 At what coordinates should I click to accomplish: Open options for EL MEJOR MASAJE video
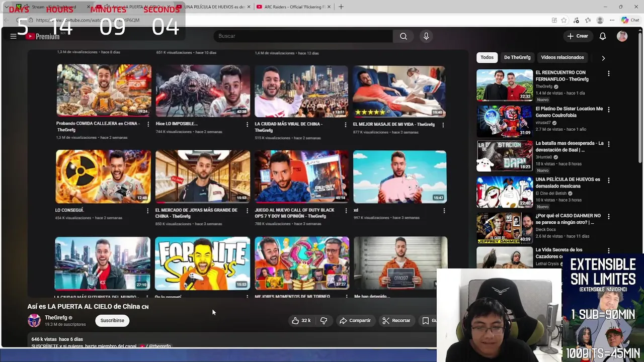coord(444,124)
